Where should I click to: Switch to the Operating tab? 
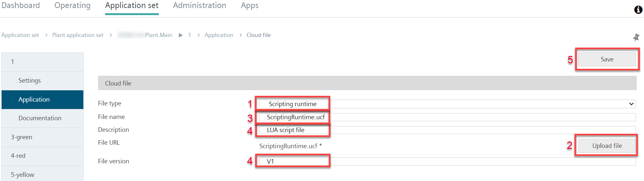(72, 5)
